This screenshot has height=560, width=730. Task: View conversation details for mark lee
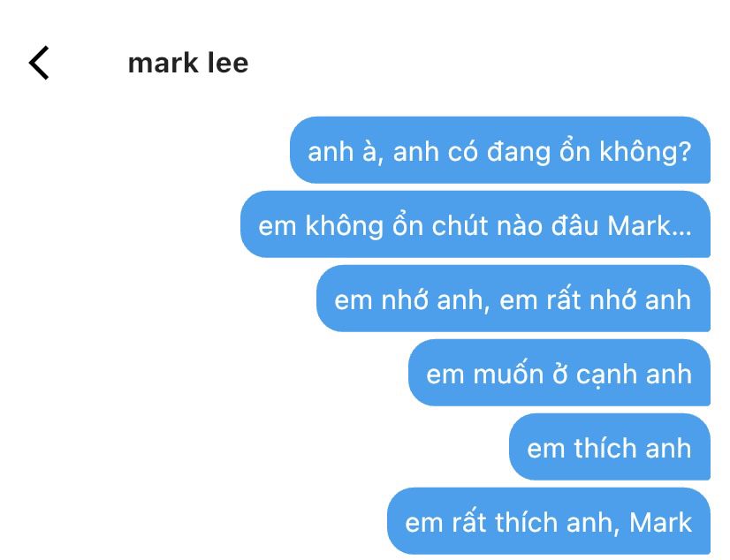(188, 64)
